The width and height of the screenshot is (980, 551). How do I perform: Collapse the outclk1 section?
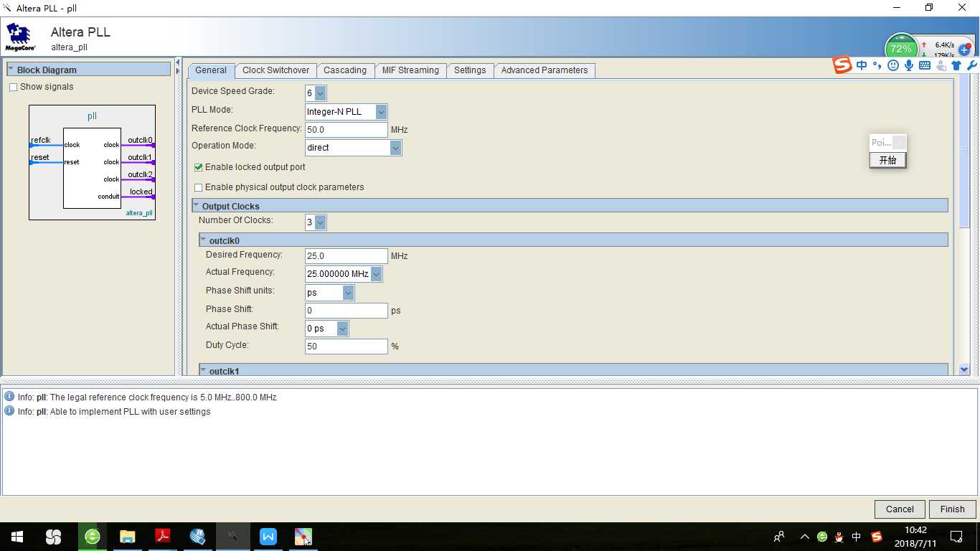click(203, 370)
